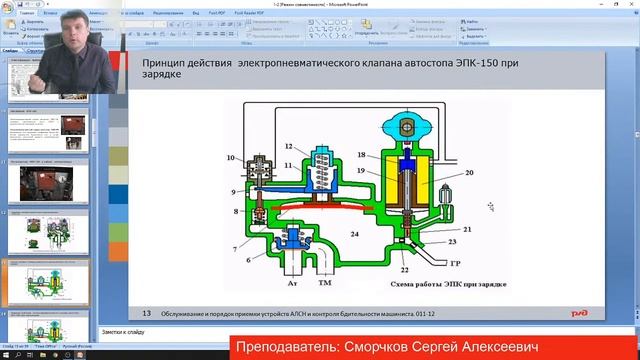Open the Направление текста dropdown
Screen dimensions: 640x360
(x=269, y=21)
